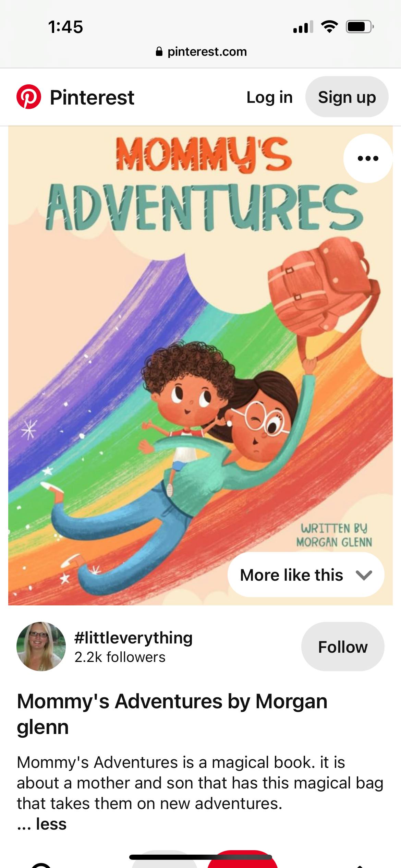Select the Pinterest wordmark in the header
401x868 pixels.
click(92, 97)
